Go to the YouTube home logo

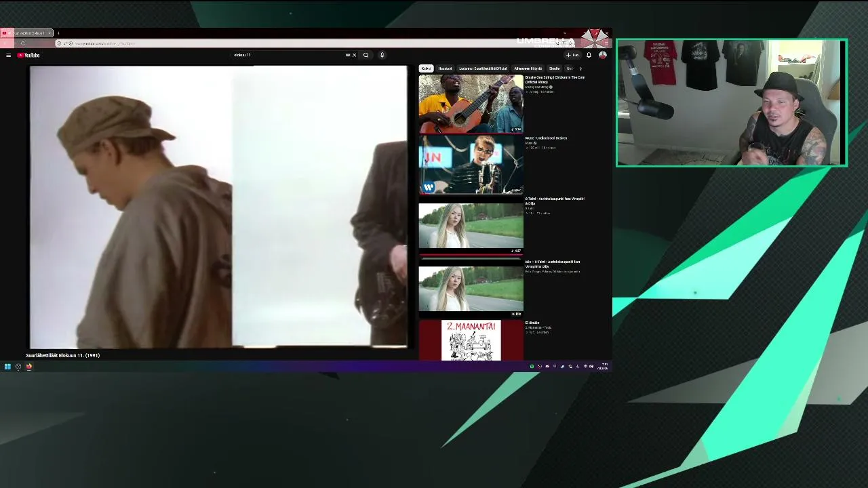[28, 55]
